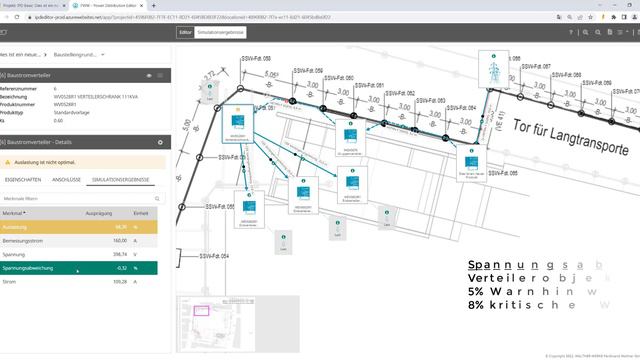Viewport: 640px width, 360px height.
Task: Open Baustellengrund dropdown in breadcrumb
Action: [79, 55]
